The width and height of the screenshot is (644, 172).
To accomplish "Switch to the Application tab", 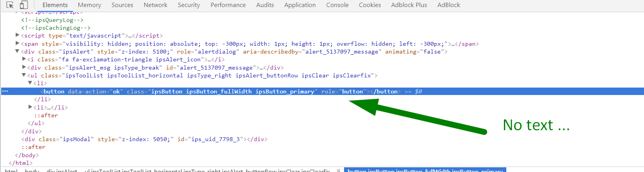I will (300, 5).
